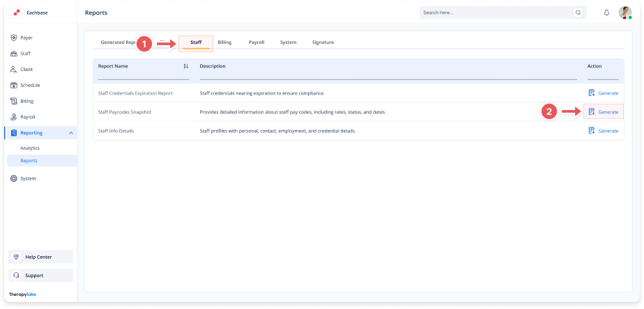The image size is (644, 309).
Task: Click the credentials expiration description text
Action: (x=262, y=93)
